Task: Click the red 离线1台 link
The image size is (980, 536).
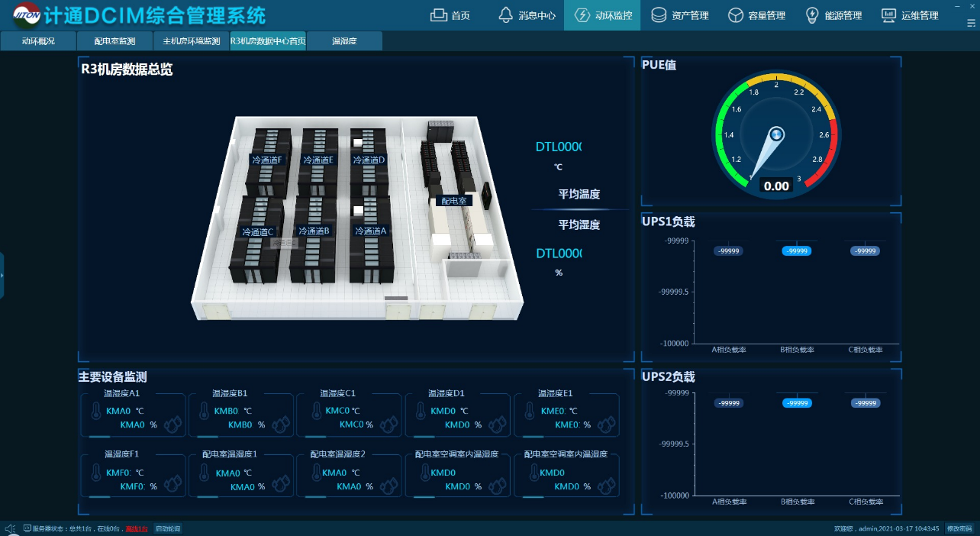Action: (137, 528)
